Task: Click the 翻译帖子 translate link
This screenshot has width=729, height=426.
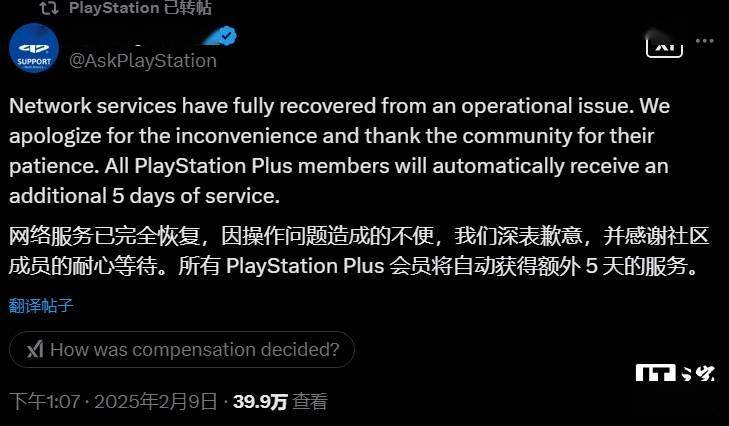Action: (41, 306)
